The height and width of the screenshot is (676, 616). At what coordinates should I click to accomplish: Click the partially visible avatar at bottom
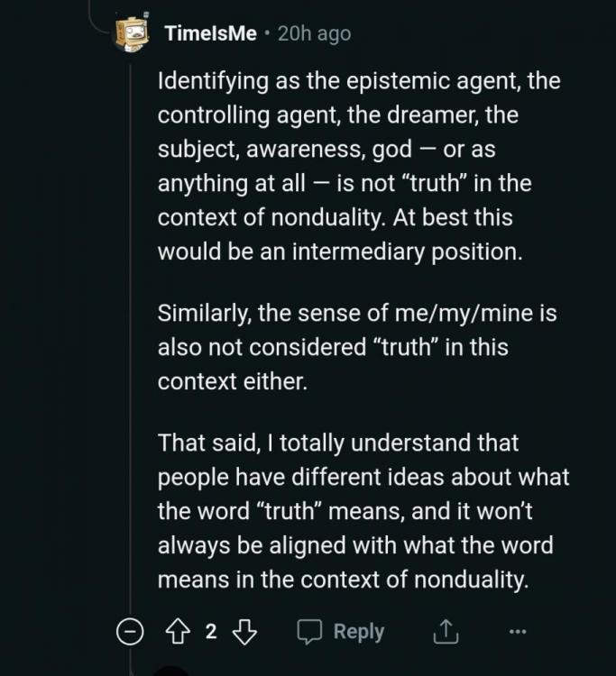170,671
